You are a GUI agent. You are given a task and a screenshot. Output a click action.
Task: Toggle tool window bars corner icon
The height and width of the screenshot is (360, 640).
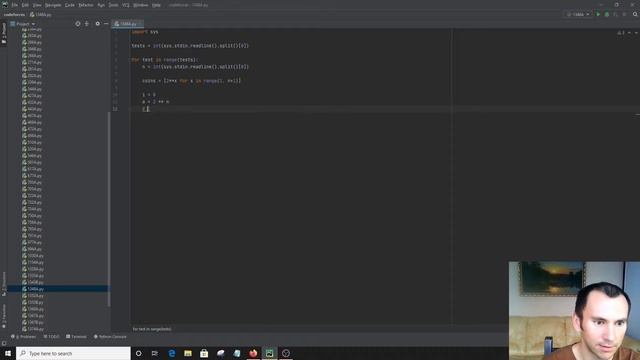[4, 343]
